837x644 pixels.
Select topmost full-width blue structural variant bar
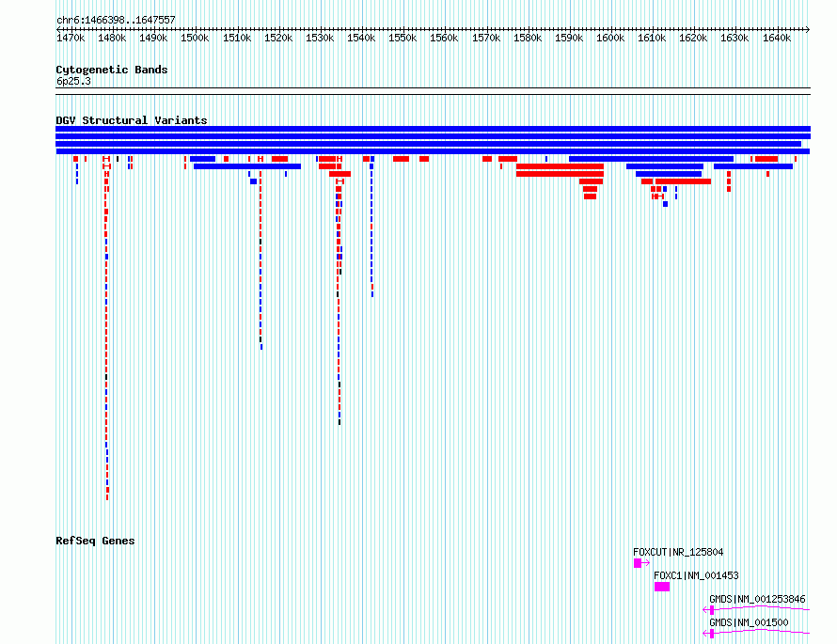[x=433, y=129]
